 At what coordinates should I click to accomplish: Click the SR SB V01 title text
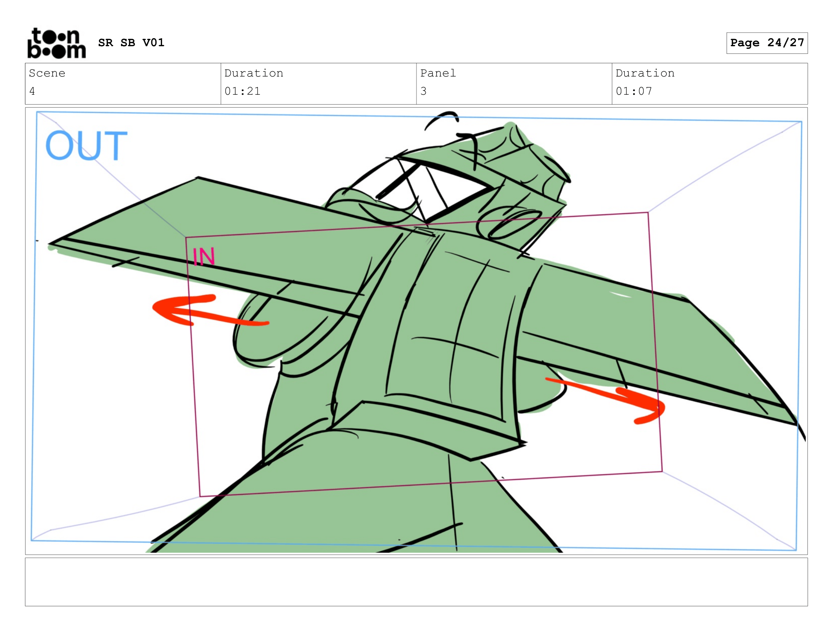pyautogui.click(x=131, y=43)
